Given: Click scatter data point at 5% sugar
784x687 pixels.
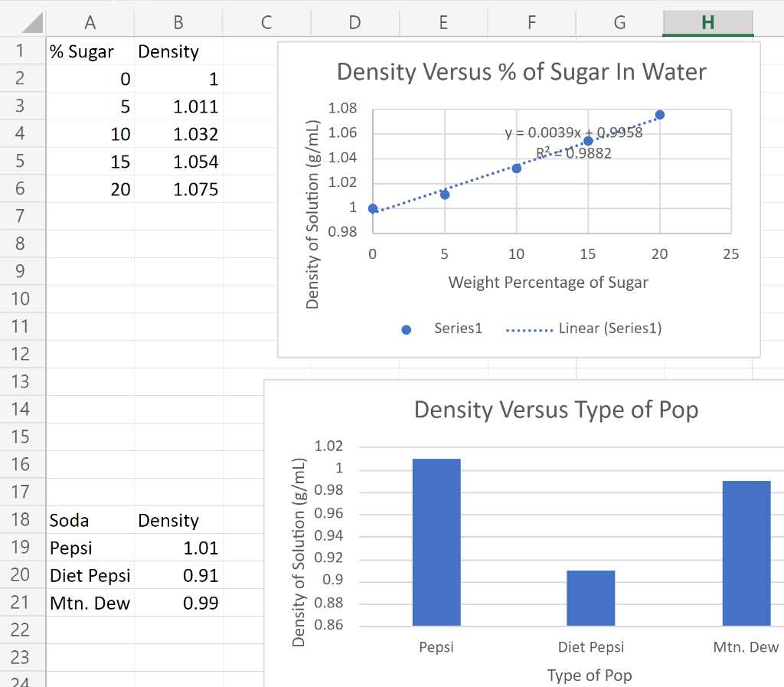Looking at the screenshot, I should [445, 195].
